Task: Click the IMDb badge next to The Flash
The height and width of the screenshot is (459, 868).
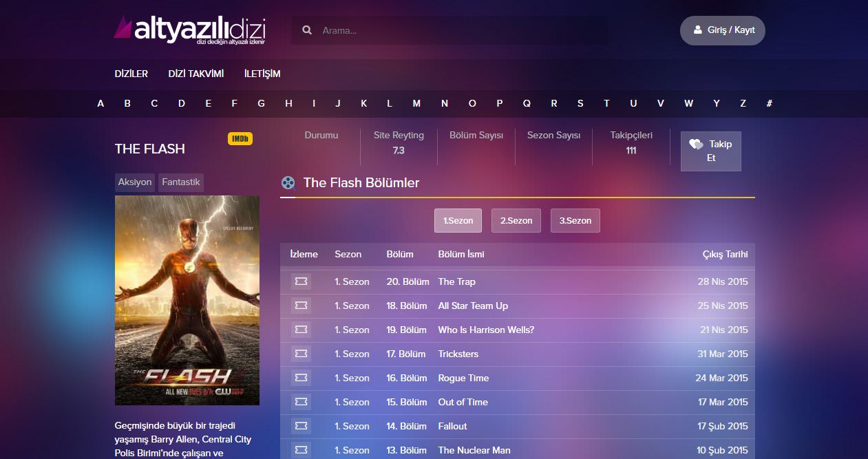Action: pos(240,139)
